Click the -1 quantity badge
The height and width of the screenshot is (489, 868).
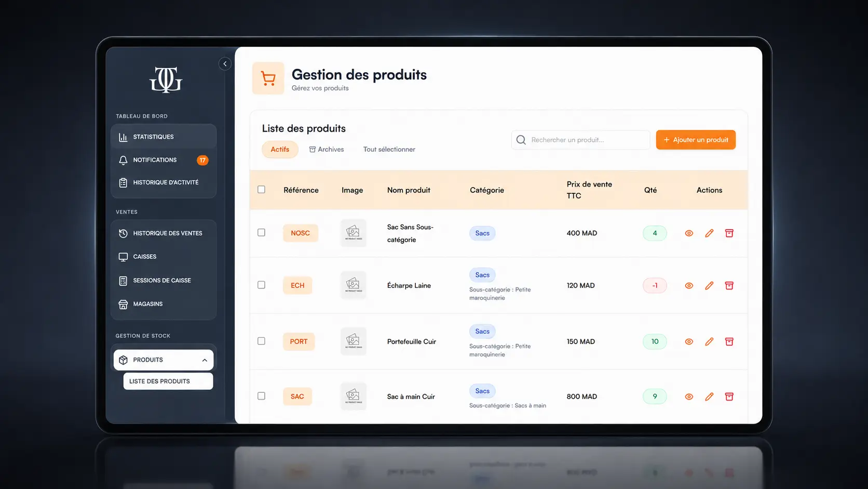point(655,286)
